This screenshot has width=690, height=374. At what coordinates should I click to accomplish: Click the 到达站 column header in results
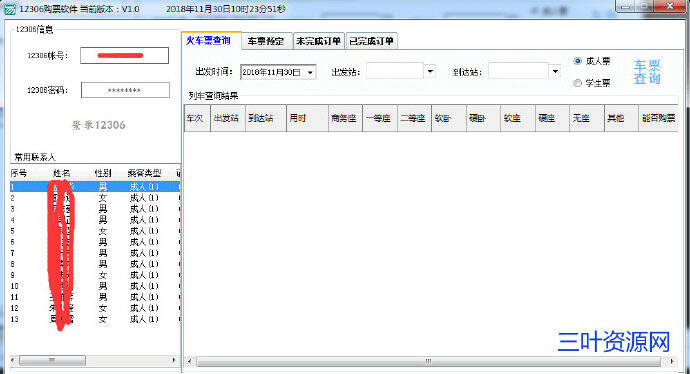pos(265,118)
